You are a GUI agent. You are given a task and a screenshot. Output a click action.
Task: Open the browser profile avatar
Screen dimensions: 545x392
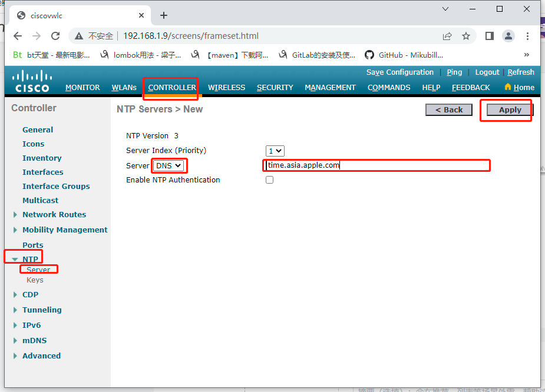[508, 35]
